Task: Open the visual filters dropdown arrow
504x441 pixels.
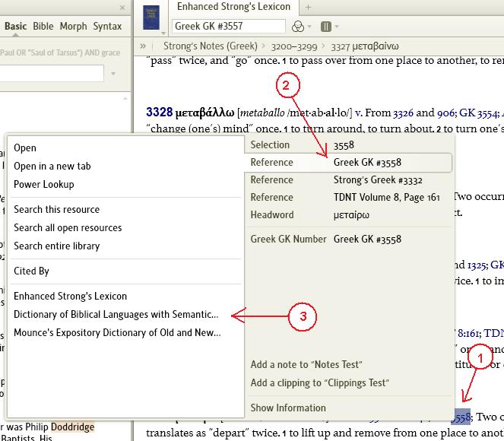Action: point(309,27)
